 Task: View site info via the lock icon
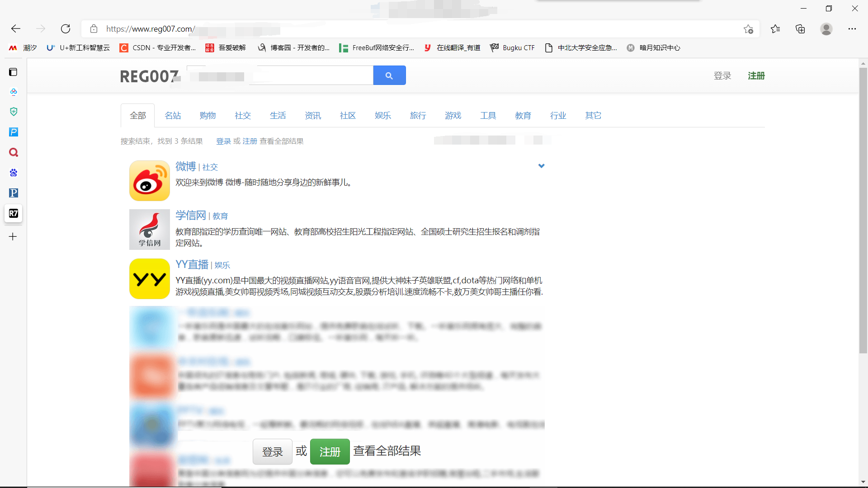coord(94,29)
